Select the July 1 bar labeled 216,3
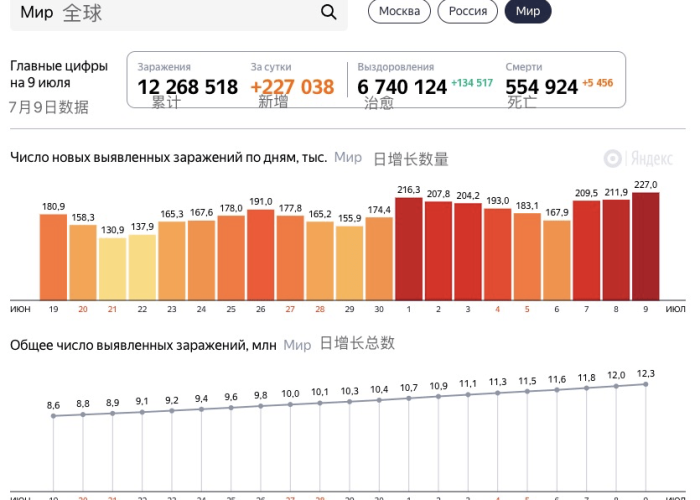700x500 pixels. click(408, 249)
